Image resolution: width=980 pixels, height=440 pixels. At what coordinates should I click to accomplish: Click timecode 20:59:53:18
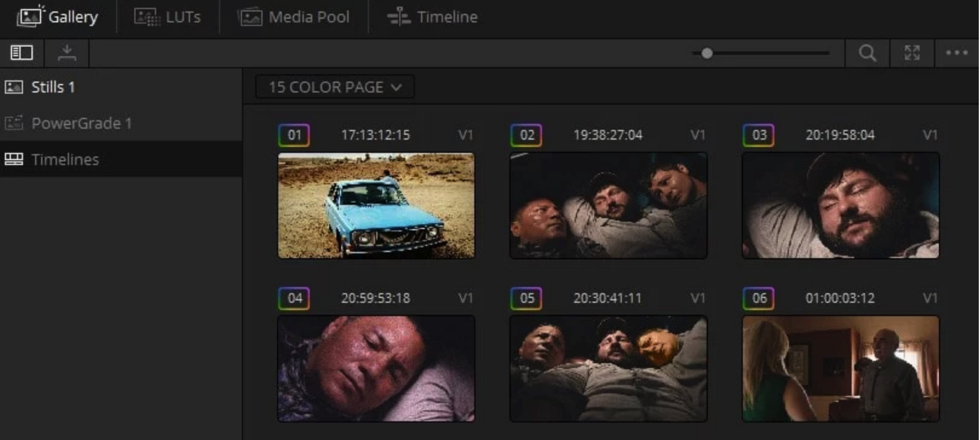[x=376, y=298]
